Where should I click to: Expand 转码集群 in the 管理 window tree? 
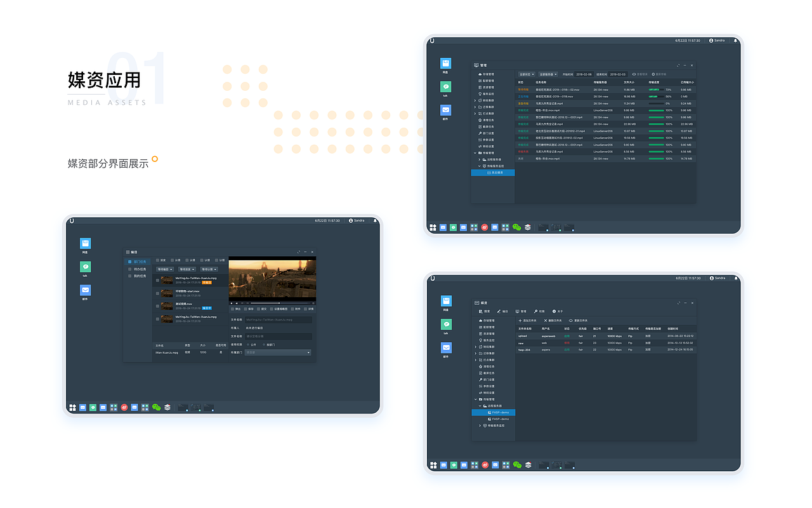click(x=475, y=100)
